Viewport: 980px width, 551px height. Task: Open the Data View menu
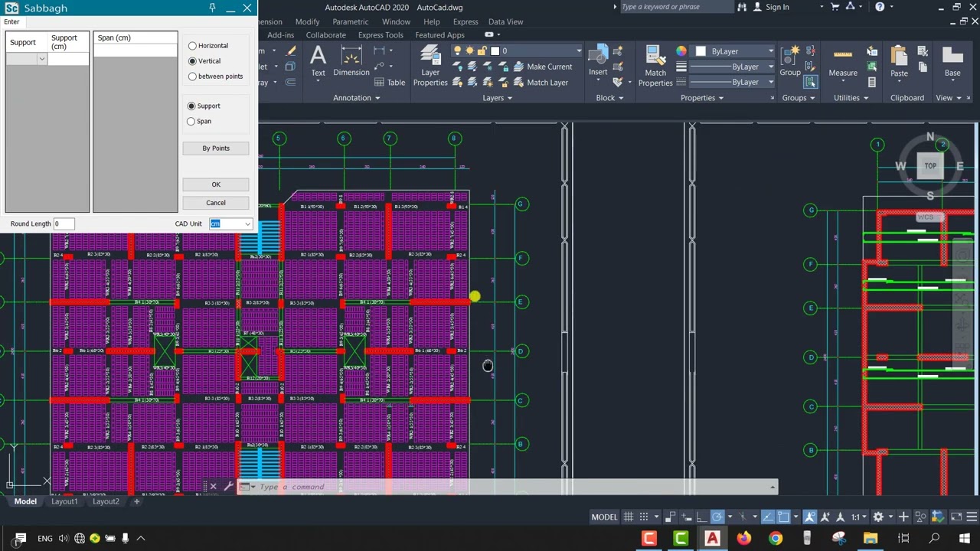pyautogui.click(x=505, y=22)
